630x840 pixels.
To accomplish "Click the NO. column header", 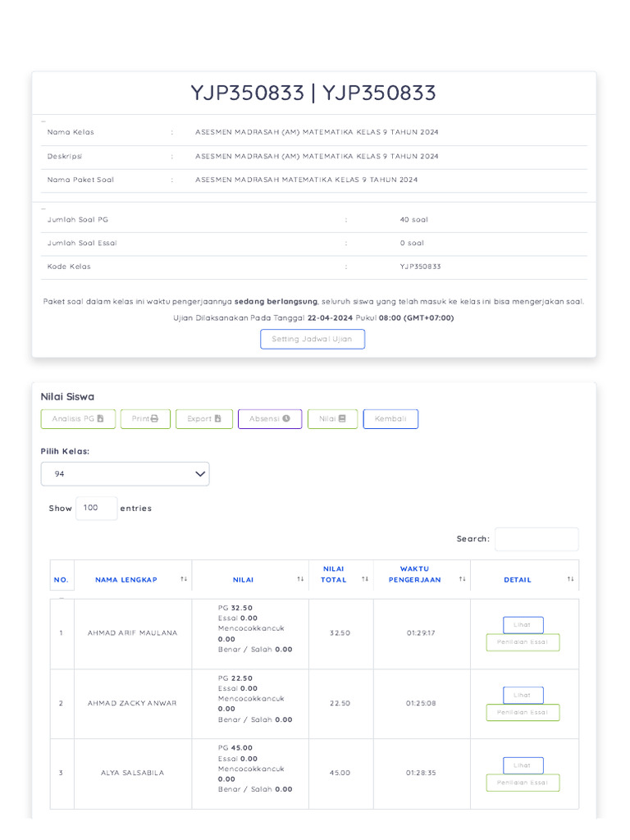I will tap(62, 579).
